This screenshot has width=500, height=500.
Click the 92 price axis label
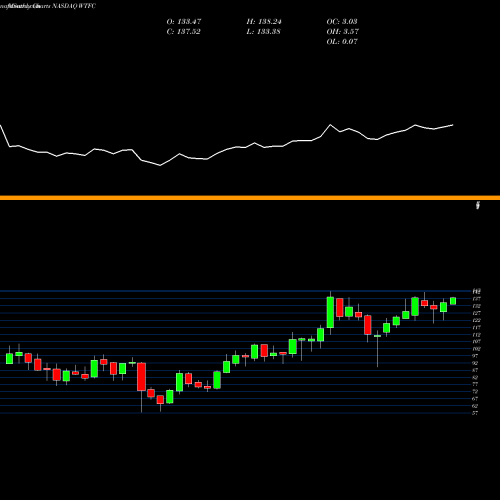pos(475,363)
